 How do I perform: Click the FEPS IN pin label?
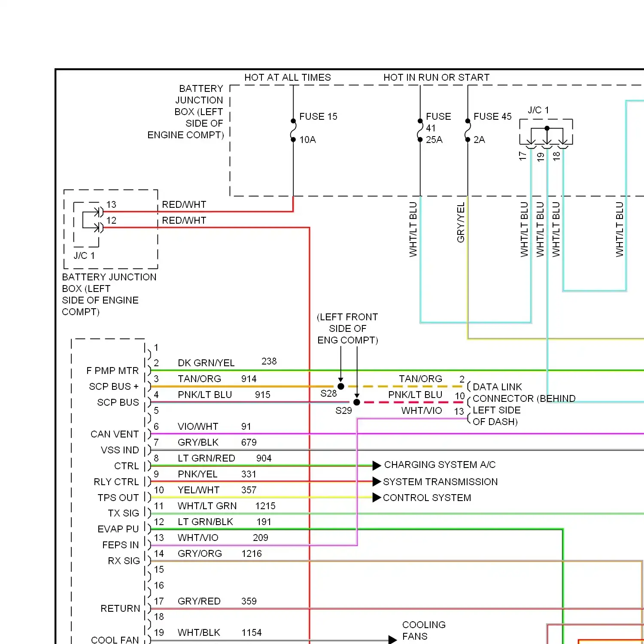(121, 545)
